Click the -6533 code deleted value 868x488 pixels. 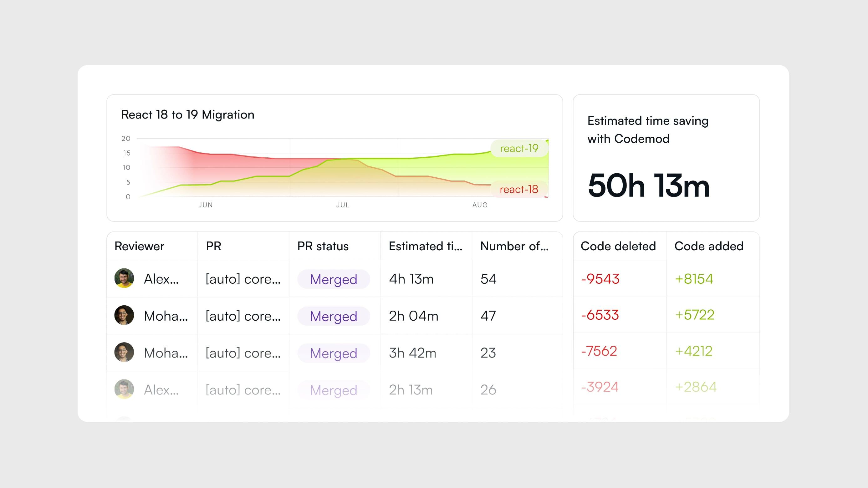click(600, 315)
